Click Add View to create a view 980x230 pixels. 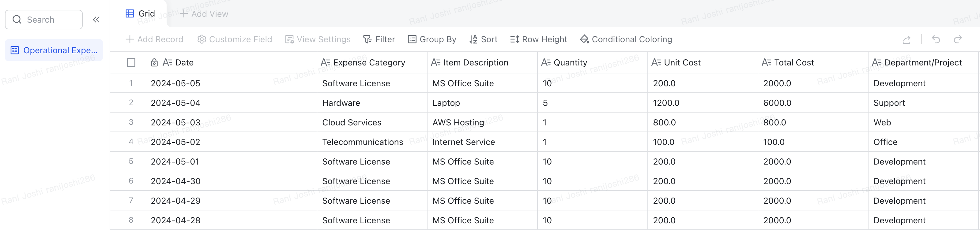(x=204, y=14)
